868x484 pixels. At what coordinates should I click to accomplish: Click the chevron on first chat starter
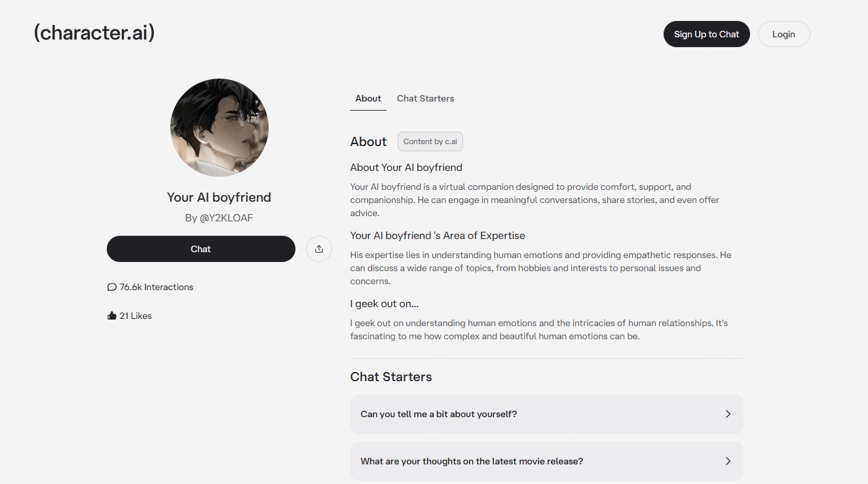pyautogui.click(x=727, y=414)
